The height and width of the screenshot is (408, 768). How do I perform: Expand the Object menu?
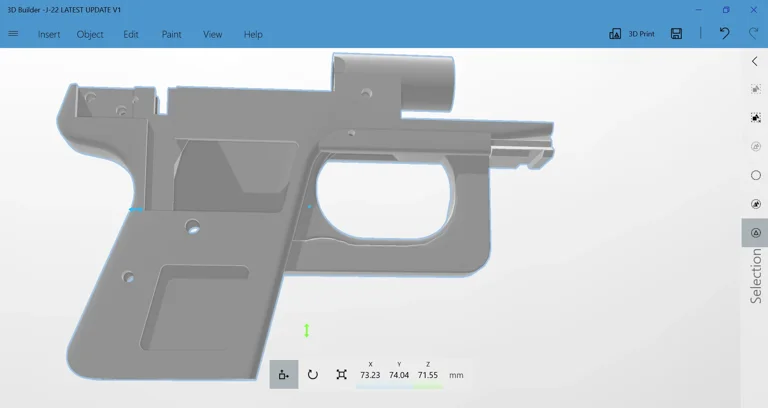pyautogui.click(x=90, y=34)
